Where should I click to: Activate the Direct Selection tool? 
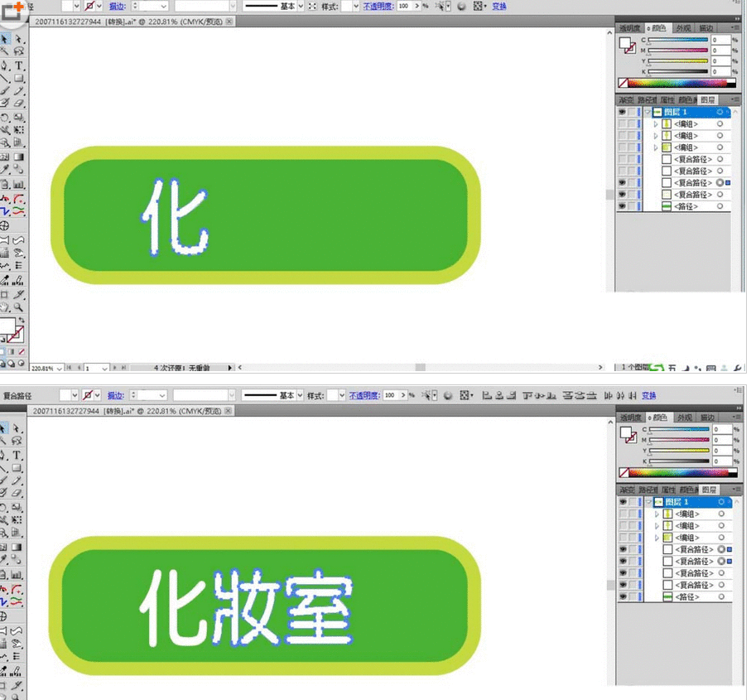pos(18,38)
